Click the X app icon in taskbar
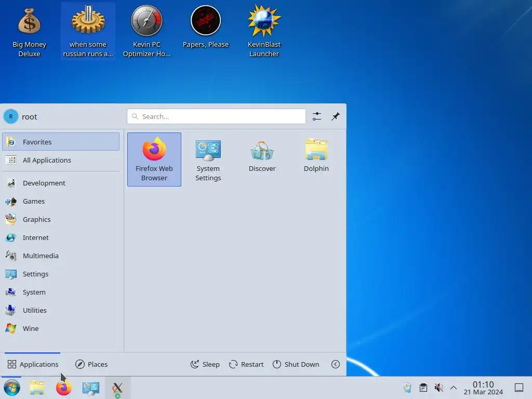532x399 pixels. tap(117, 388)
